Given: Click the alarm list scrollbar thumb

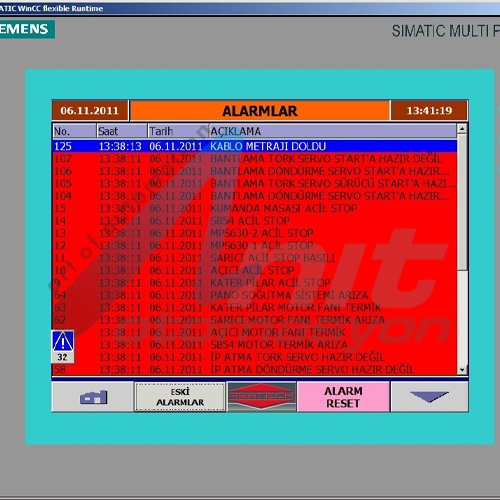Looking at the screenshot, I should point(462,202).
